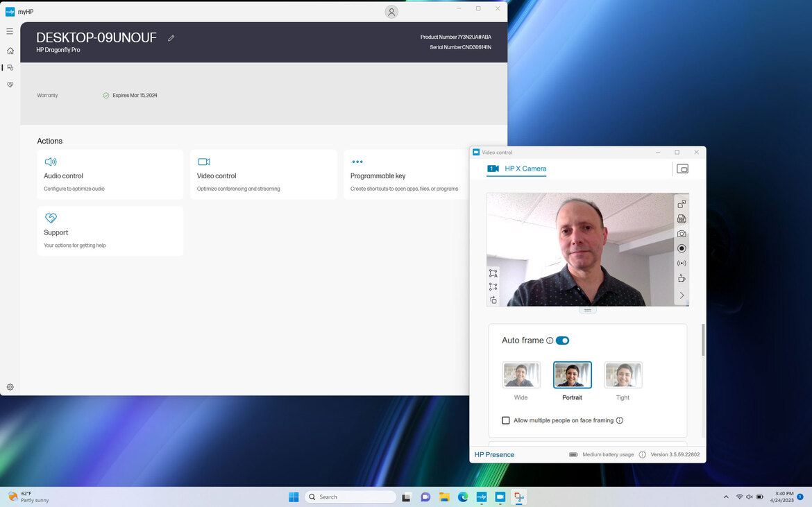Click the taskbar Search box
The width and height of the screenshot is (812, 507).
tap(350, 497)
